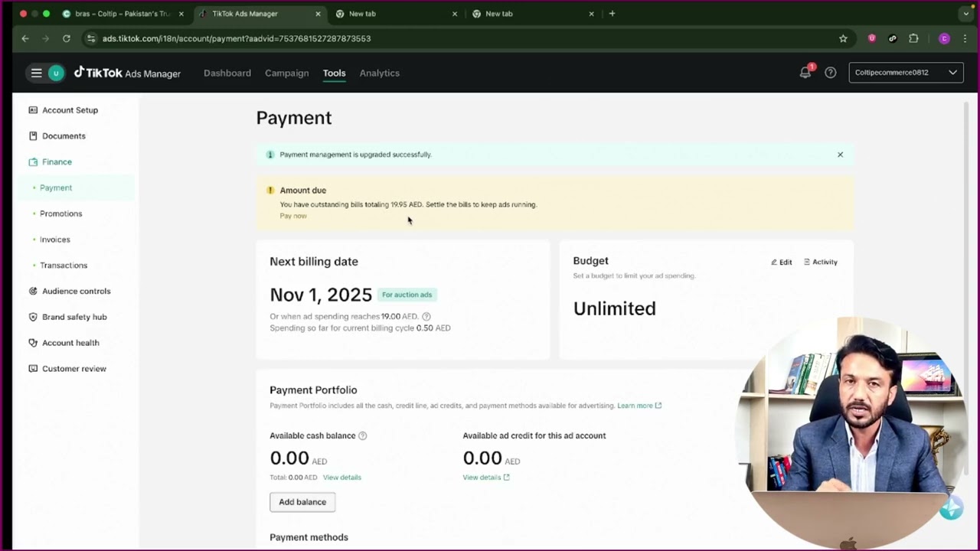Open the Campaign menu
The image size is (980, 551).
click(287, 73)
